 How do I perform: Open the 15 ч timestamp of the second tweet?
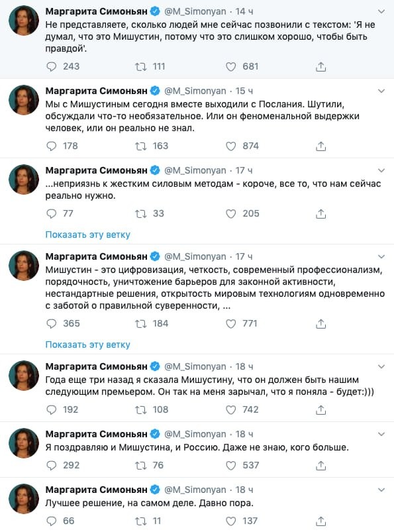pos(244,91)
